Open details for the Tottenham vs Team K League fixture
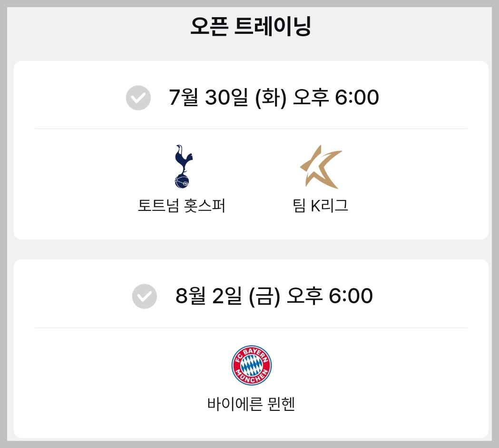Image resolution: width=499 pixels, height=448 pixels. (x=251, y=148)
